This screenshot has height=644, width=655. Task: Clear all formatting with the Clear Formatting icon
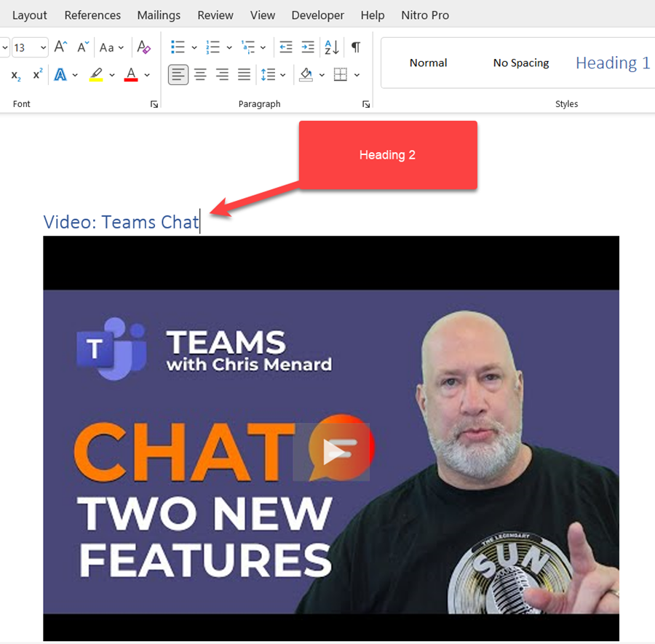[143, 47]
